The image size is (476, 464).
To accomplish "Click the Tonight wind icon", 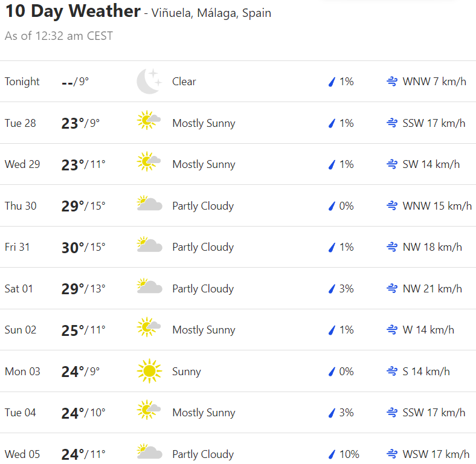I will coord(392,82).
